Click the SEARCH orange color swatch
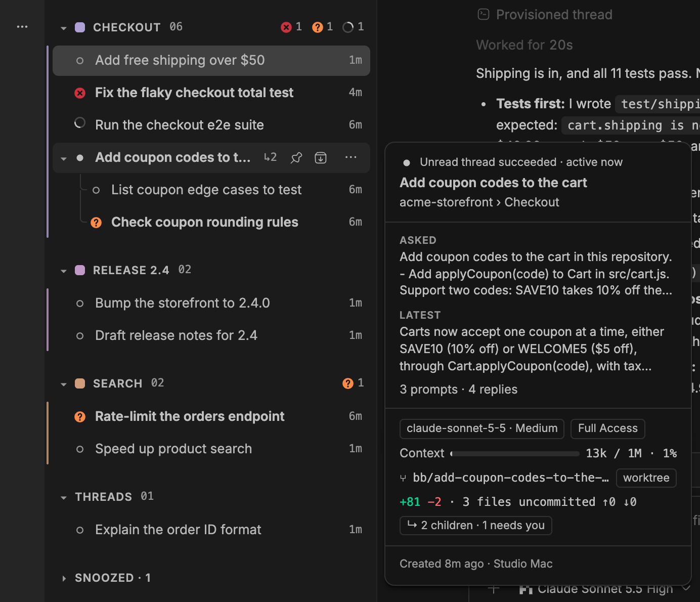 80,383
